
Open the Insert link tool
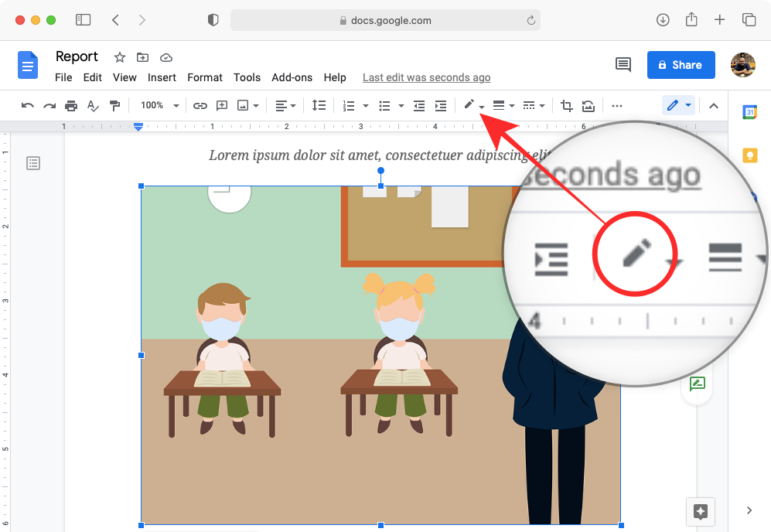pos(200,105)
